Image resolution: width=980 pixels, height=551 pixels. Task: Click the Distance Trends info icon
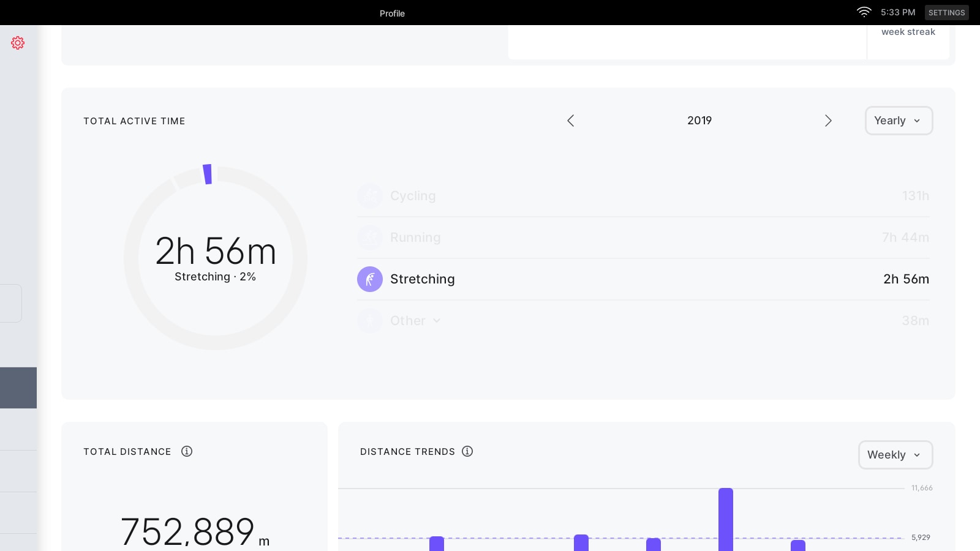(x=467, y=451)
